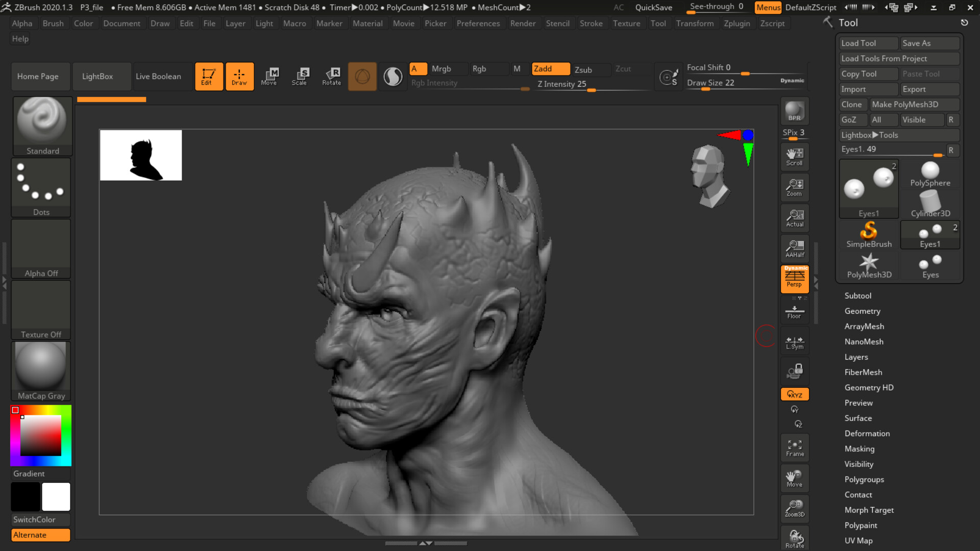Click the QuickSave button
Viewport: 980px width, 551px height.
tap(653, 7)
